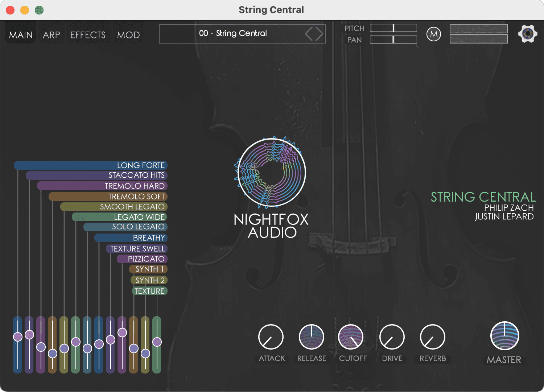The height and width of the screenshot is (392, 544).
Task: Click the Reverb knob
Action: [433, 338]
